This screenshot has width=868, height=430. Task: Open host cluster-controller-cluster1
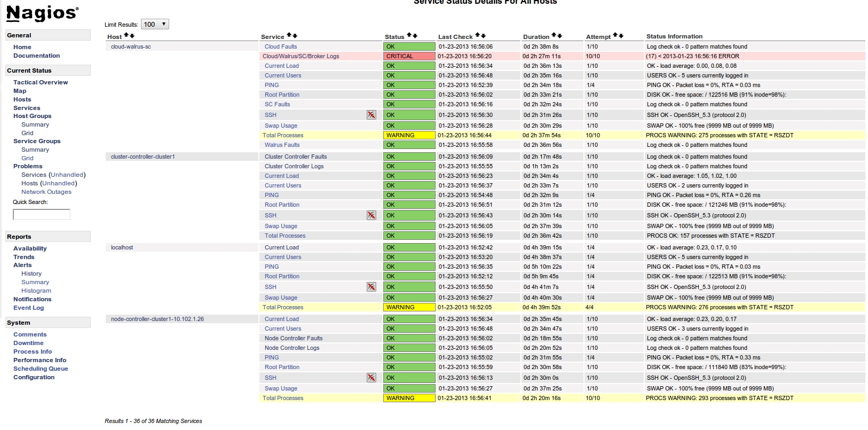point(143,157)
